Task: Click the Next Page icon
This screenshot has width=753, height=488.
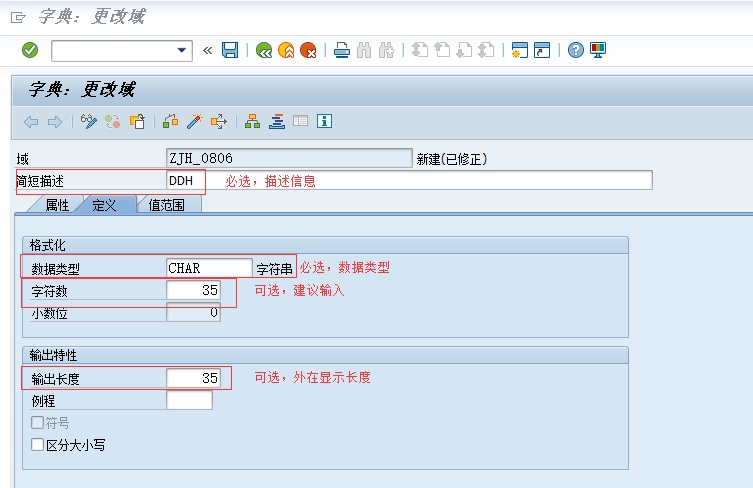Action: coord(464,50)
